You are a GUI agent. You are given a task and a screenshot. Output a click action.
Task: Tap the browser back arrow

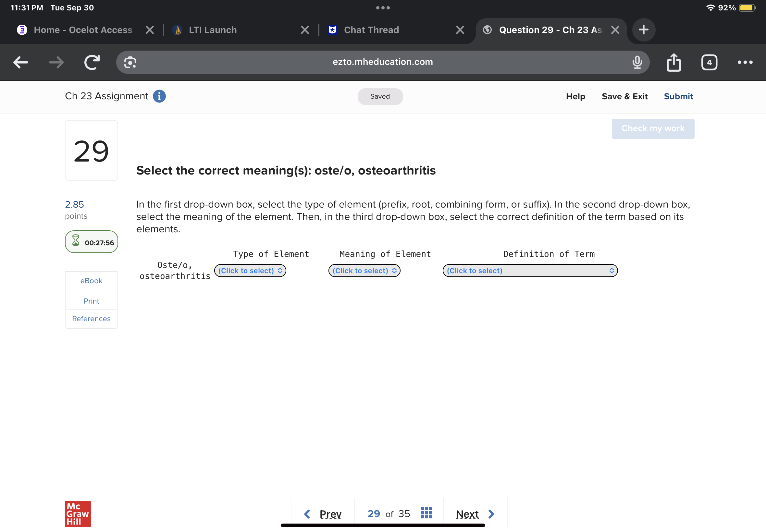tap(21, 62)
